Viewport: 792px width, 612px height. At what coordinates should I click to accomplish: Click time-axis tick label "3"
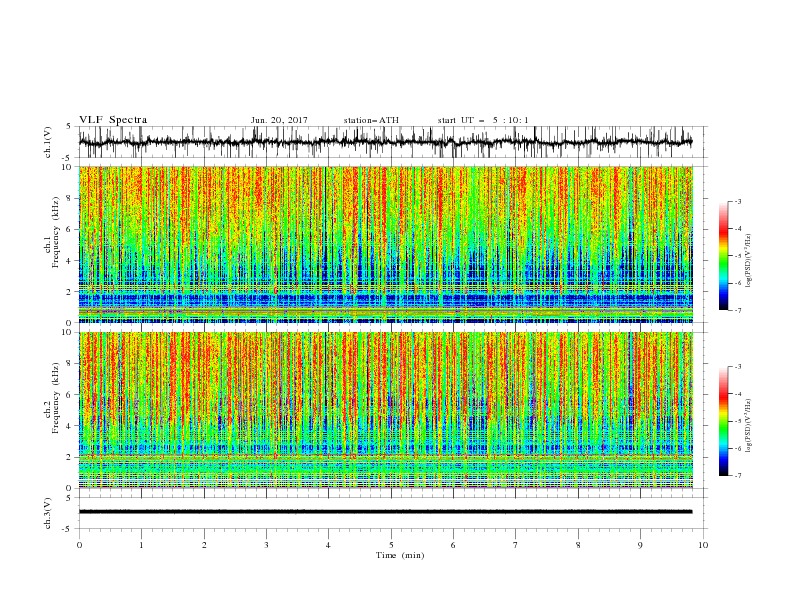(266, 545)
